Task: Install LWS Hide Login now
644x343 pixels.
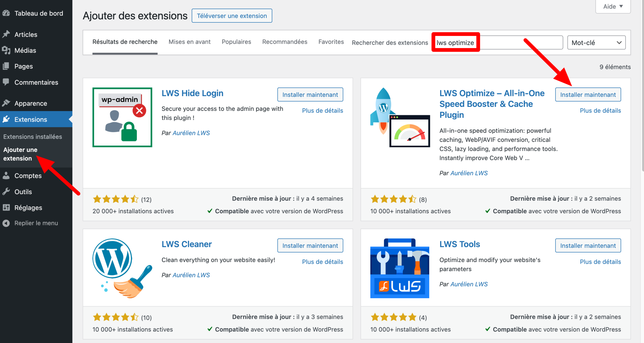Action: pyautogui.click(x=310, y=95)
